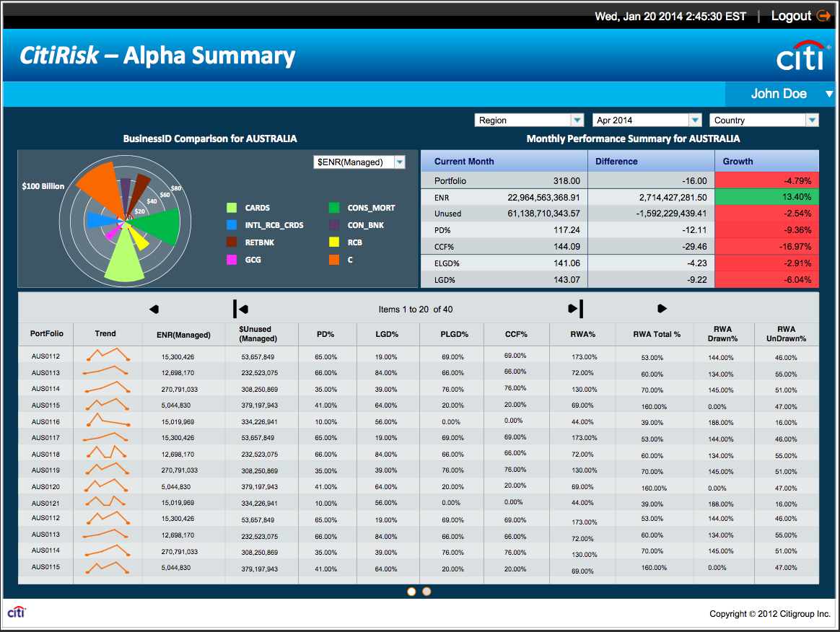Click the ENR value 22,964,563,368.91
The width and height of the screenshot is (840, 632).
click(x=543, y=197)
